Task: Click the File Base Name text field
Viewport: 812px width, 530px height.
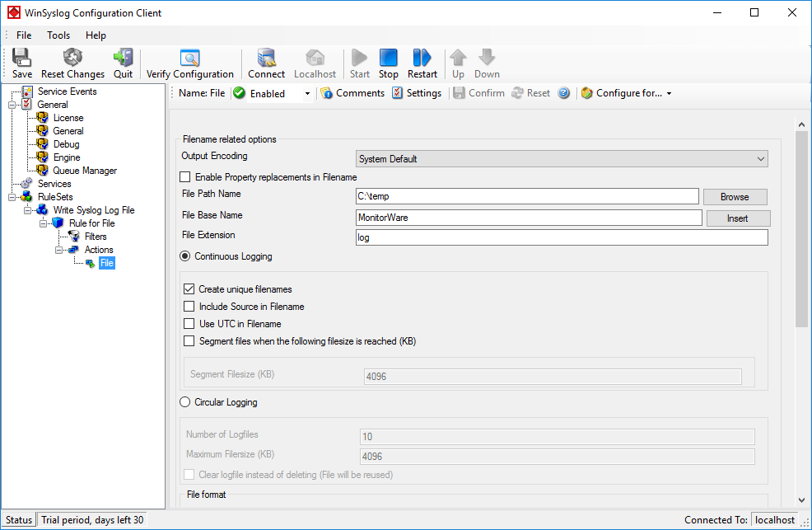Action: tap(528, 218)
